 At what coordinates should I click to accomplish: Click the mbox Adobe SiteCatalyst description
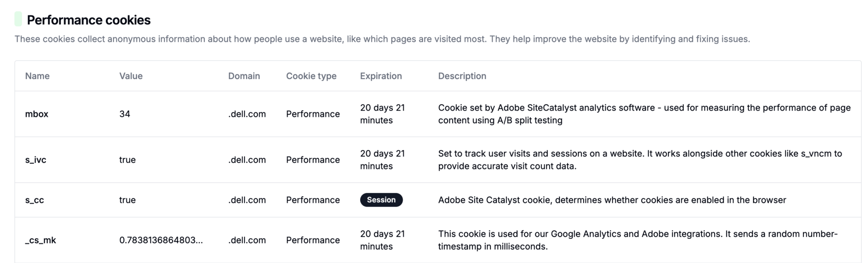click(644, 114)
